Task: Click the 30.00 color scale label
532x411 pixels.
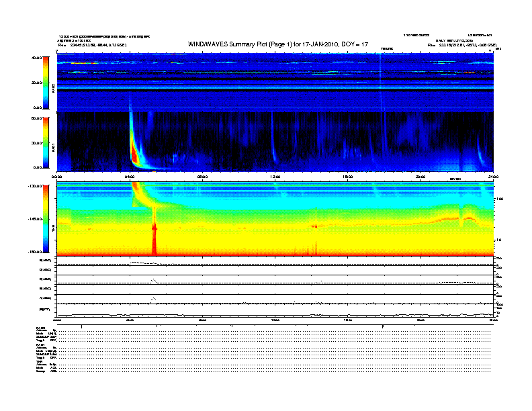Action: click(36, 143)
